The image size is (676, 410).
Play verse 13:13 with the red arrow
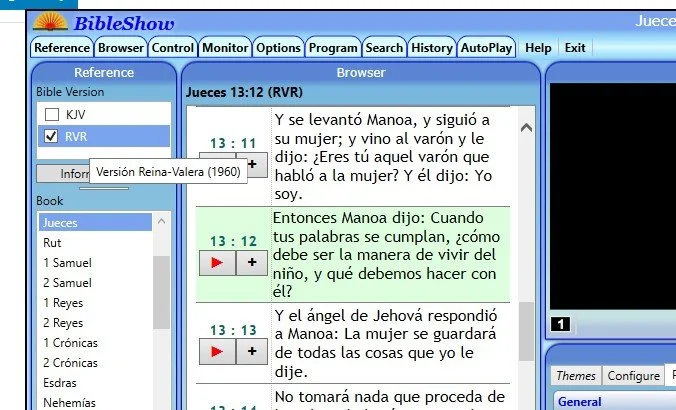coord(217,351)
